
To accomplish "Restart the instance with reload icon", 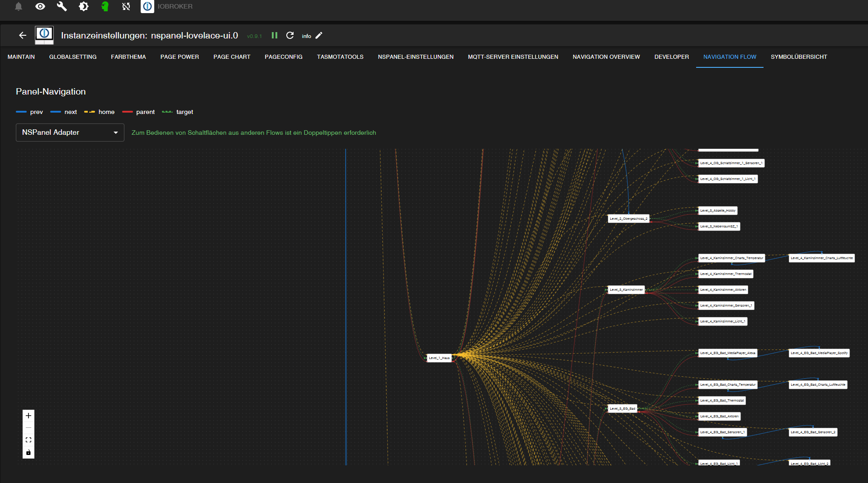I will [290, 35].
